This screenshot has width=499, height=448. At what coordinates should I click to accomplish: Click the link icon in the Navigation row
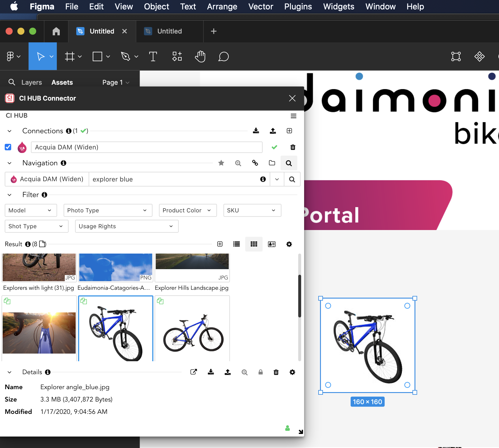click(x=255, y=163)
